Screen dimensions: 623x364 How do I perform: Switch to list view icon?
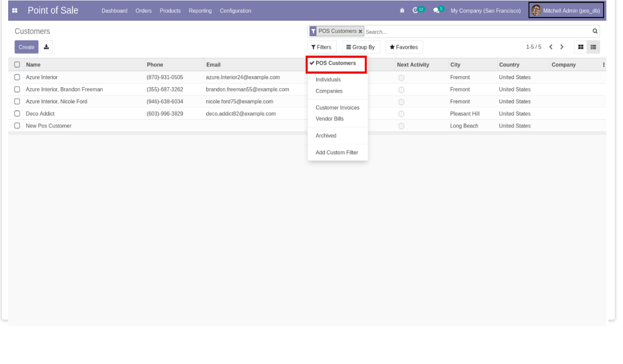click(x=593, y=47)
